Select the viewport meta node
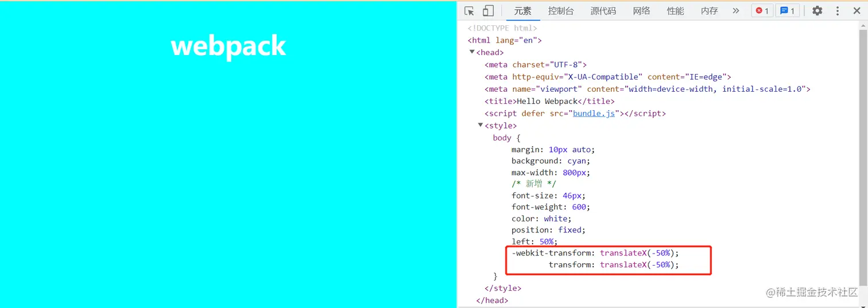Viewport: 868px width, 308px height. coord(648,89)
